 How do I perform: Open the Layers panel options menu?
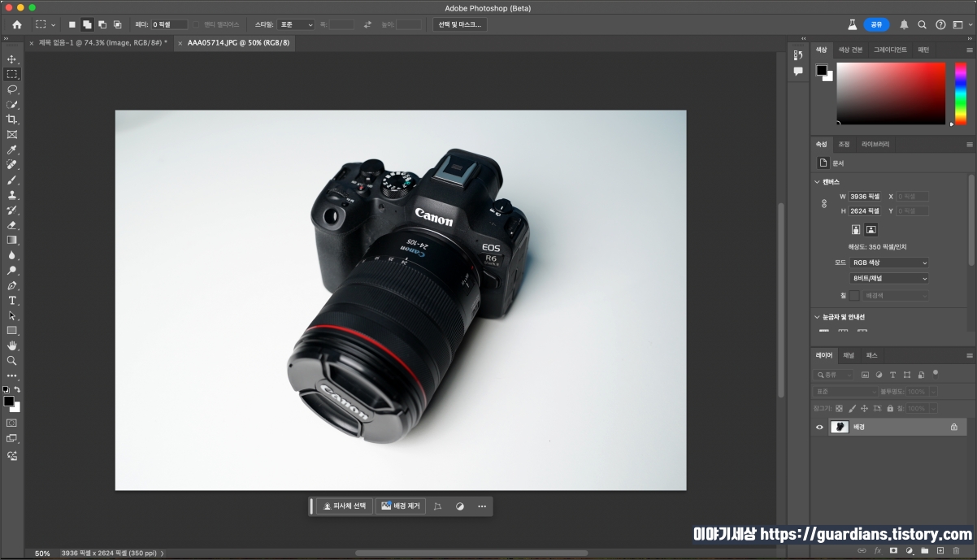(969, 355)
